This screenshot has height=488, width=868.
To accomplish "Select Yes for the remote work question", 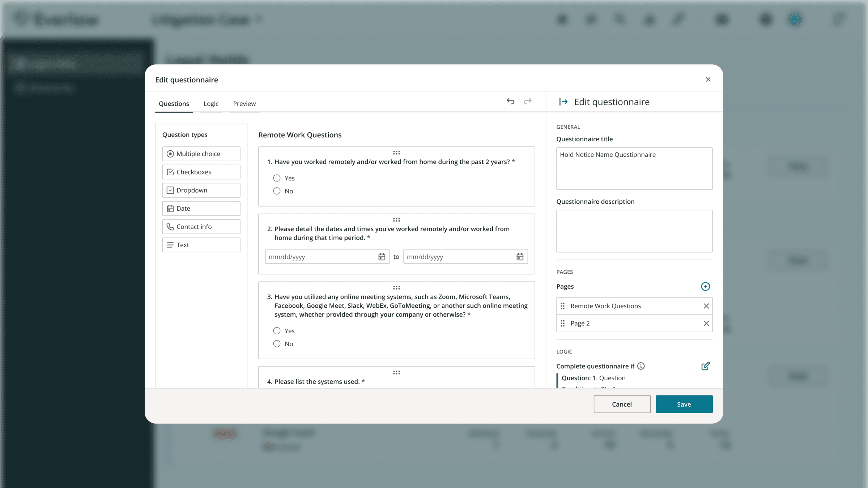I will coord(277,178).
